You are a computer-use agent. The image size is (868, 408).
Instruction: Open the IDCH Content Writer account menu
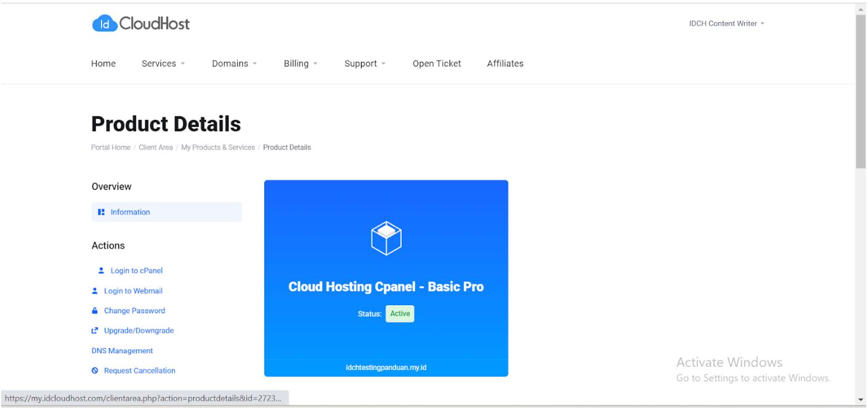[x=726, y=23]
